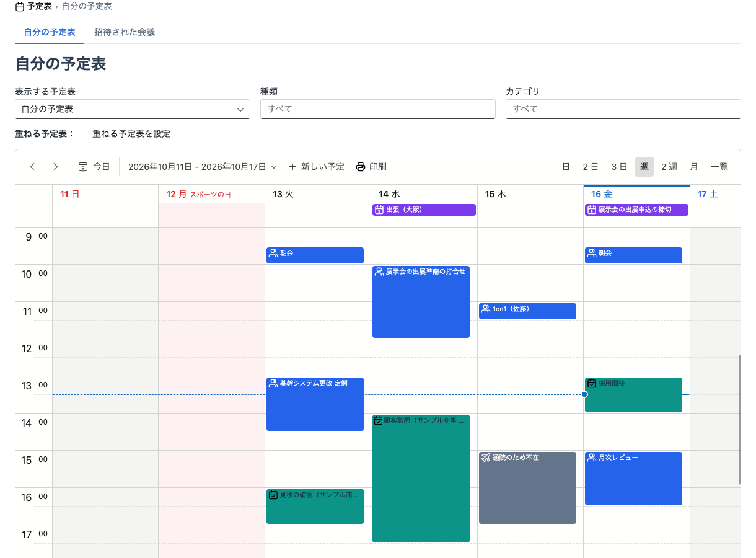This screenshot has height=558, width=756.
Task: Click task icon on 見積の確認 event
Action: point(273,495)
